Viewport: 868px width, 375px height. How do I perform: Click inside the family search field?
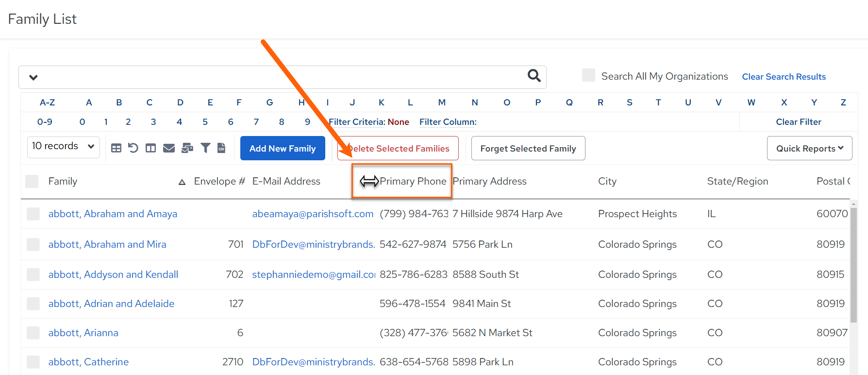(x=282, y=77)
